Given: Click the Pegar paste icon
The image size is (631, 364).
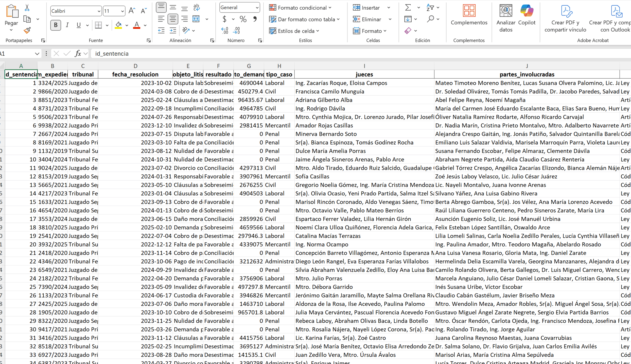Looking at the screenshot, I should point(12,12).
